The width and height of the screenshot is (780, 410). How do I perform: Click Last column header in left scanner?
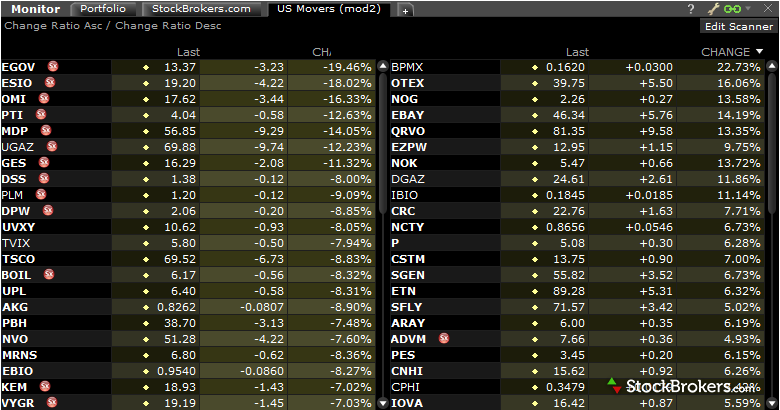coord(188,52)
